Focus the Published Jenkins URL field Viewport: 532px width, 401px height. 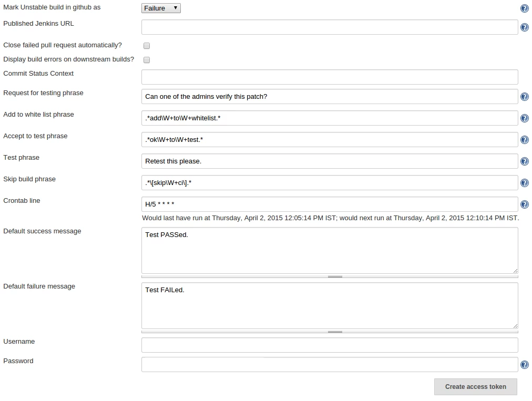click(x=330, y=27)
